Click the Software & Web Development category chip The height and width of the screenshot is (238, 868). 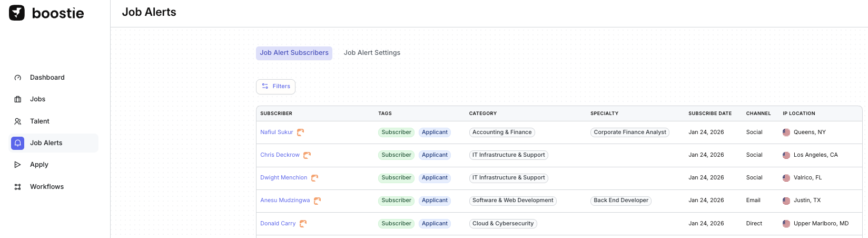point(512,201)
